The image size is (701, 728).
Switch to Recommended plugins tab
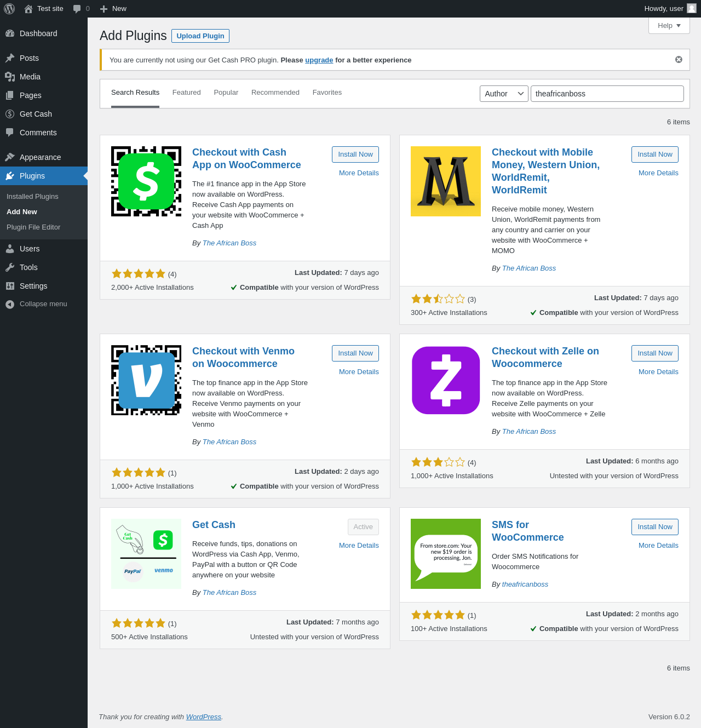[275, 93]
